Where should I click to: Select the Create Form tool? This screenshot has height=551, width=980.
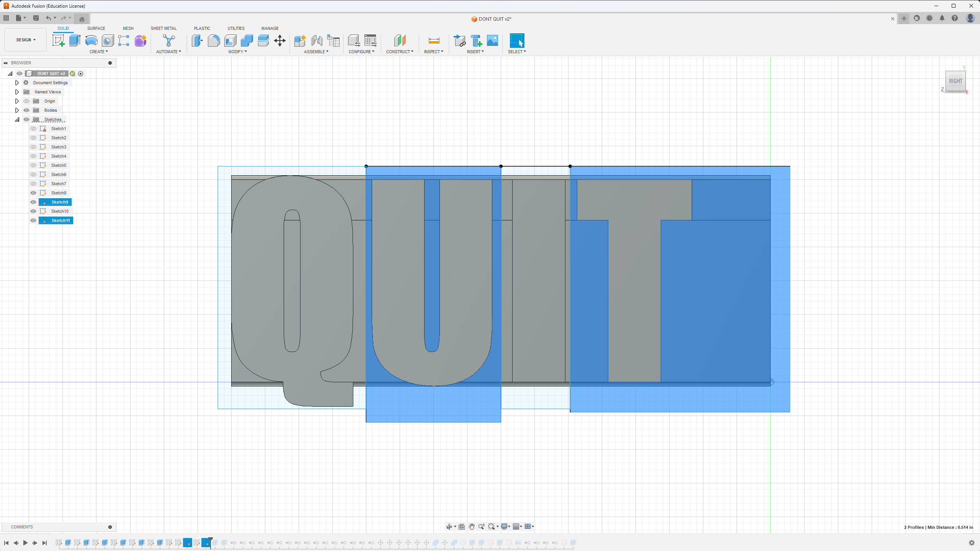tap(140, 41)
